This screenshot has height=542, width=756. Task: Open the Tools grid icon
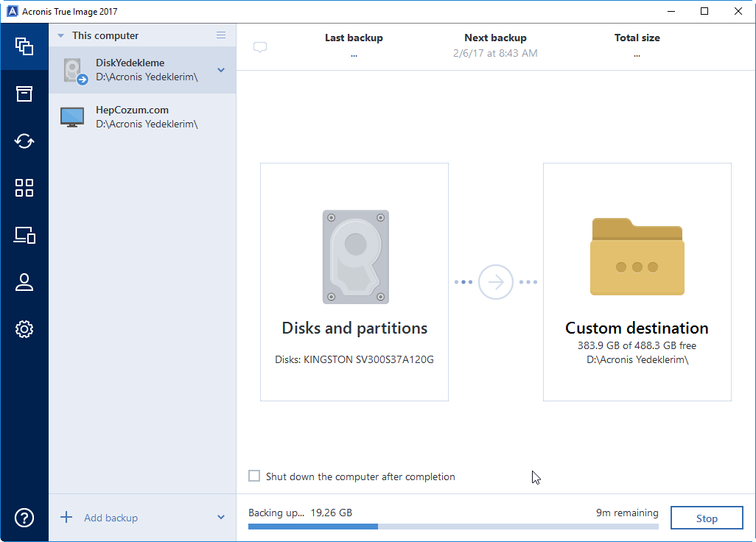(24, 188)
